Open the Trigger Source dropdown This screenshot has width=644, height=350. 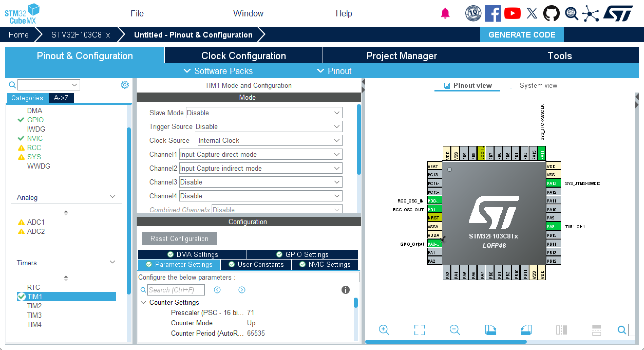point(268,127)
